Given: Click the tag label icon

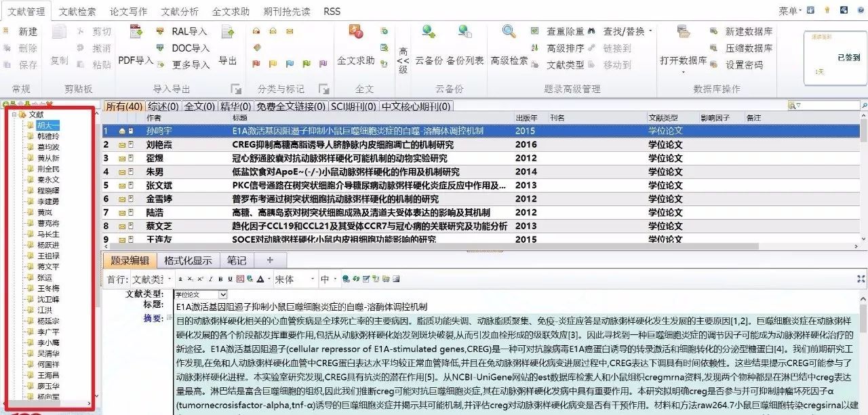Looking at the screenshot, I should tap(257, 47).
